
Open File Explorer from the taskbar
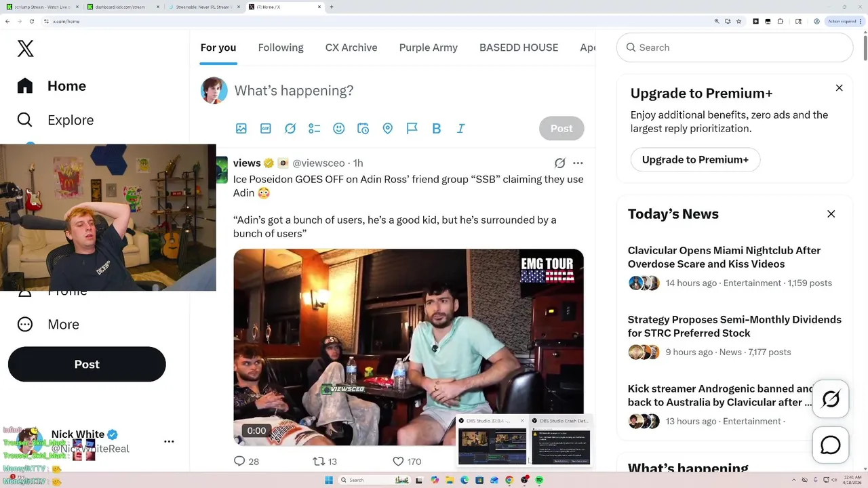(450, 480)
